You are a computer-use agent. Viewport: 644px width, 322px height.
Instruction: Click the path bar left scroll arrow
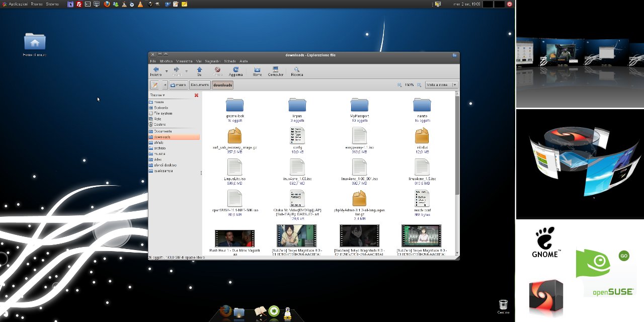165,85
